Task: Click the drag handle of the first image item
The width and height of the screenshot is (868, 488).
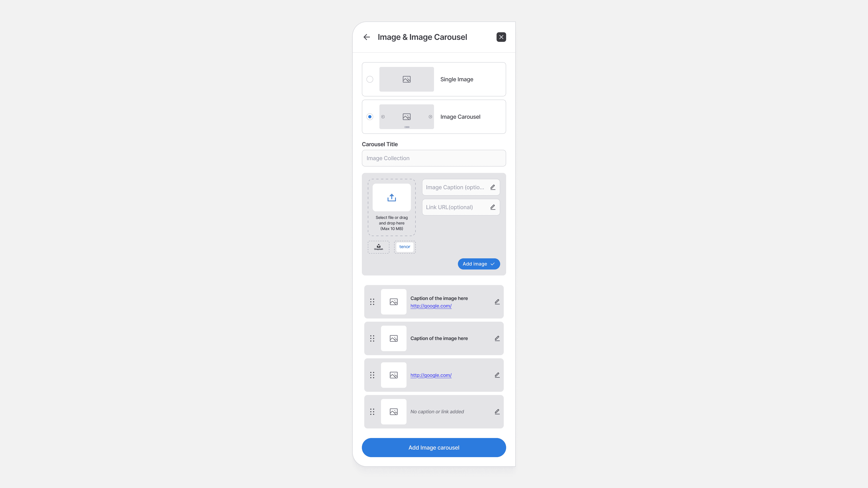Action: pyautogui.click(x=372, y=302)
